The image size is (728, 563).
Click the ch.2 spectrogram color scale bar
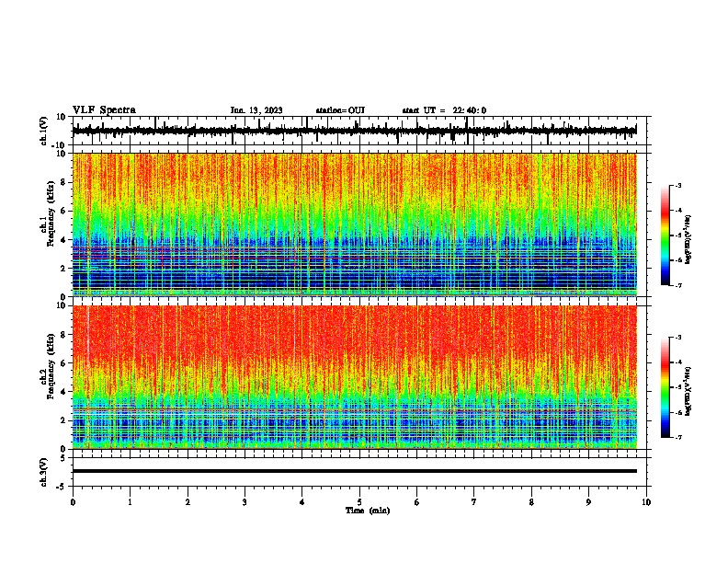point(665,387)
